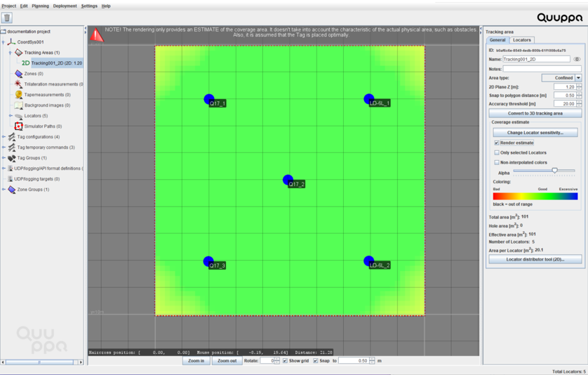Screen dimensions: 588x375
Task: Toggle the Snap checkbox
Action: (x=315, y=361)
